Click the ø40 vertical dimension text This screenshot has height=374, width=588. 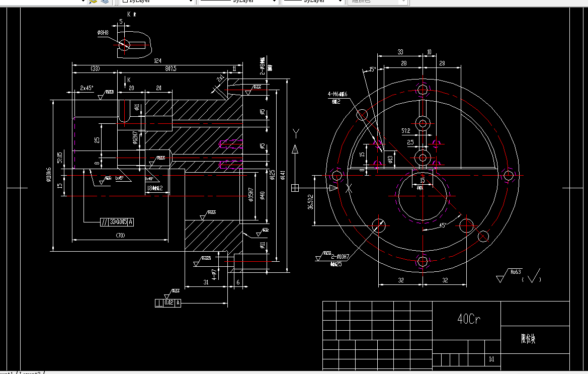[263, 195]
